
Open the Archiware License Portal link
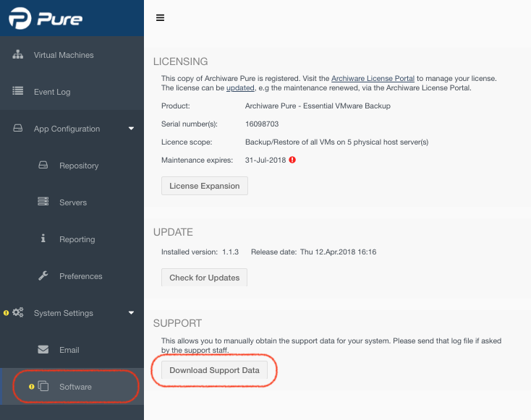click(373, 79)
